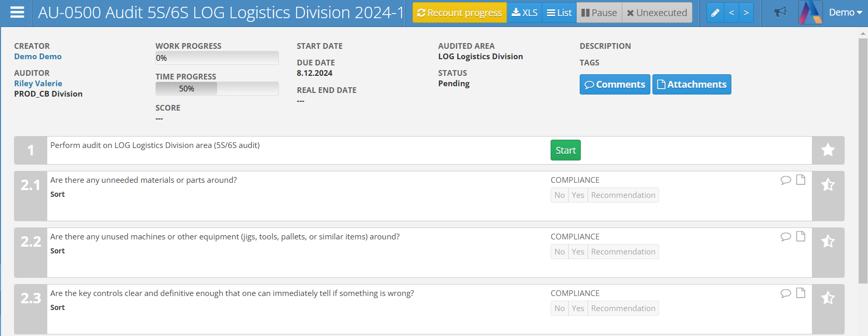Viewport: 868px width, 336px height.
Task: Click the Recount progress button
Action: tap(459, 13)
